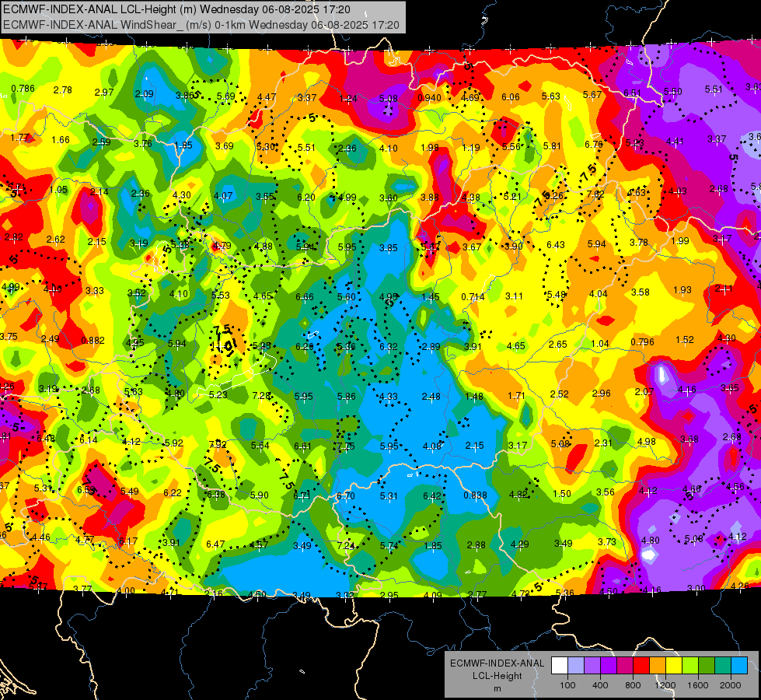Click the white legend swatch below 100 m
The image size is (761, 700).
tap(560, 666)
